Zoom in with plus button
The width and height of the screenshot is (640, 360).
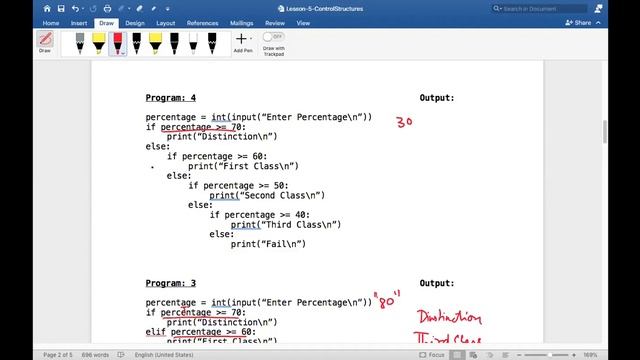click(573, 355)
